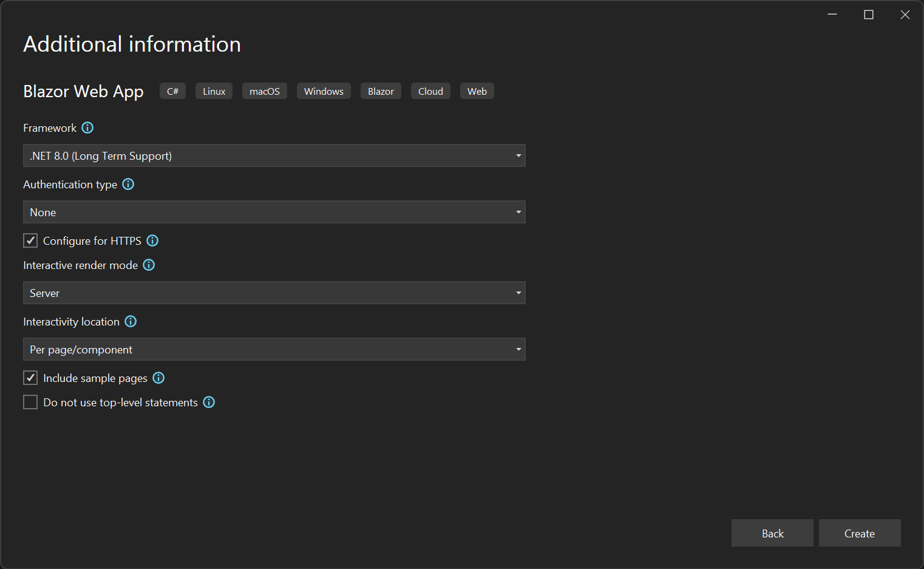Click the Back button
The height and width of the screenshot is (569, 924).
click(x=772, y=533)
